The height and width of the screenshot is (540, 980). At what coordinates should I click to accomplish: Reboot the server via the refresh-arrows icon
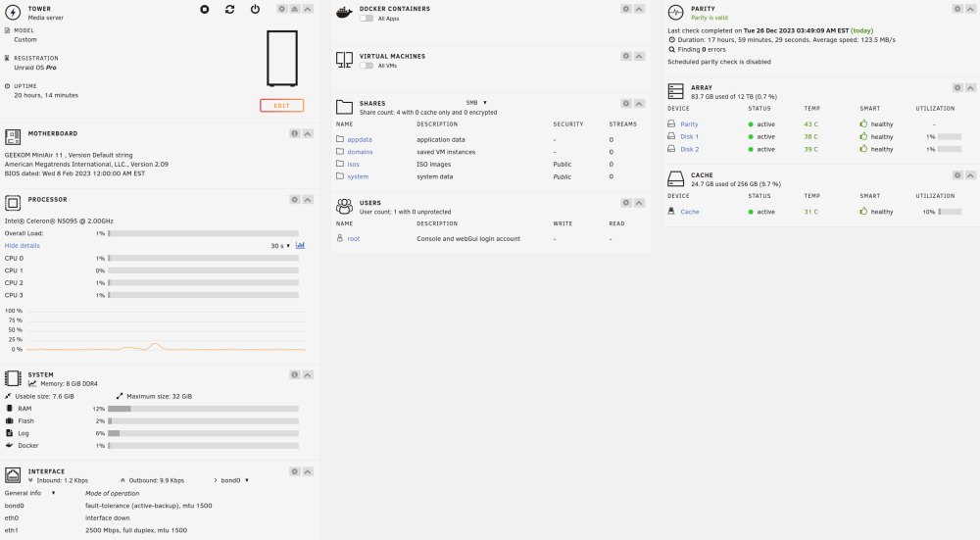[x=230, y=10]
